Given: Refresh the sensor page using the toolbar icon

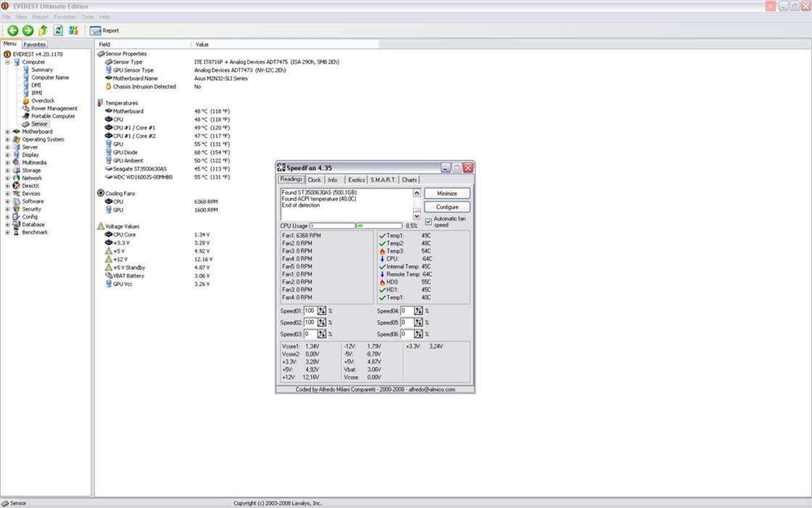Looking at the screenshot, I should point(59,30).
